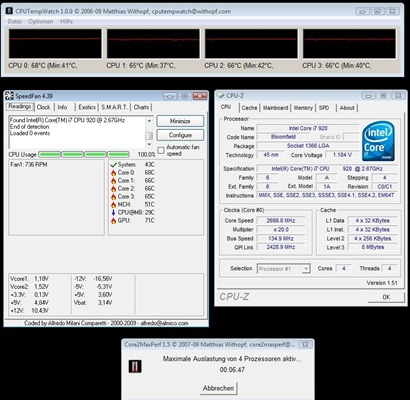Switch to the Mainboard tab in CPU-Z
This screenshot has height=400, width=410.
click(x=275, y=108)
